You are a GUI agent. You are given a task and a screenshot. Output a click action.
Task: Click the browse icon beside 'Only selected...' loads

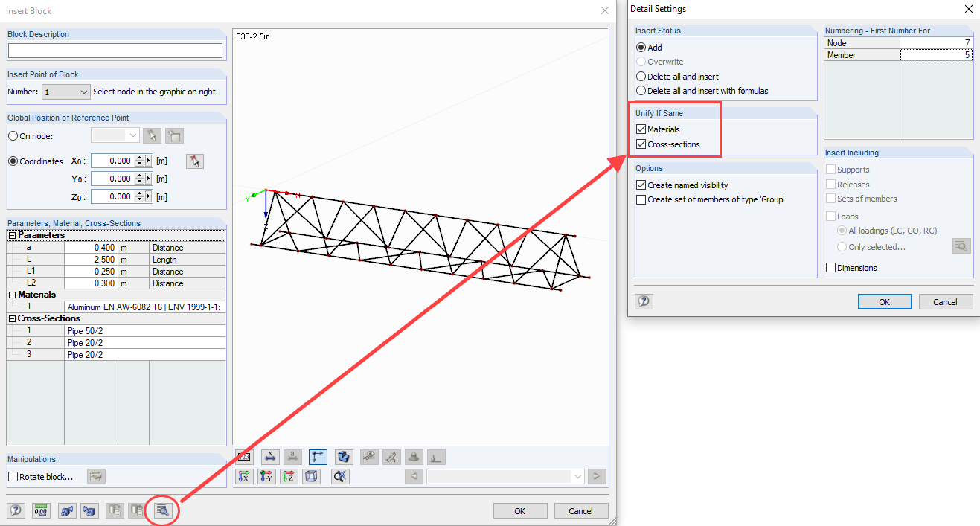coord(961,246)
